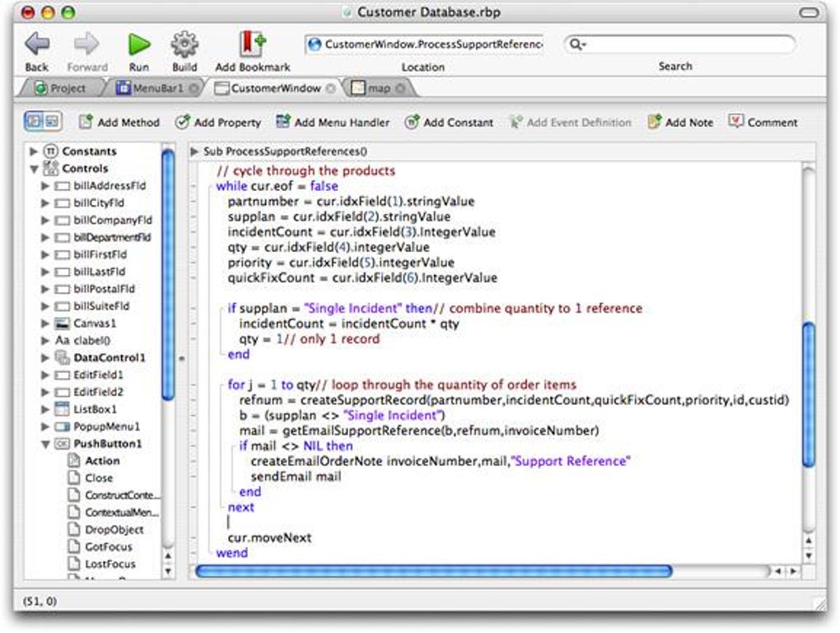840x633 pixels.
Task: Add a Comment to the code
Action: coord(763,122)
